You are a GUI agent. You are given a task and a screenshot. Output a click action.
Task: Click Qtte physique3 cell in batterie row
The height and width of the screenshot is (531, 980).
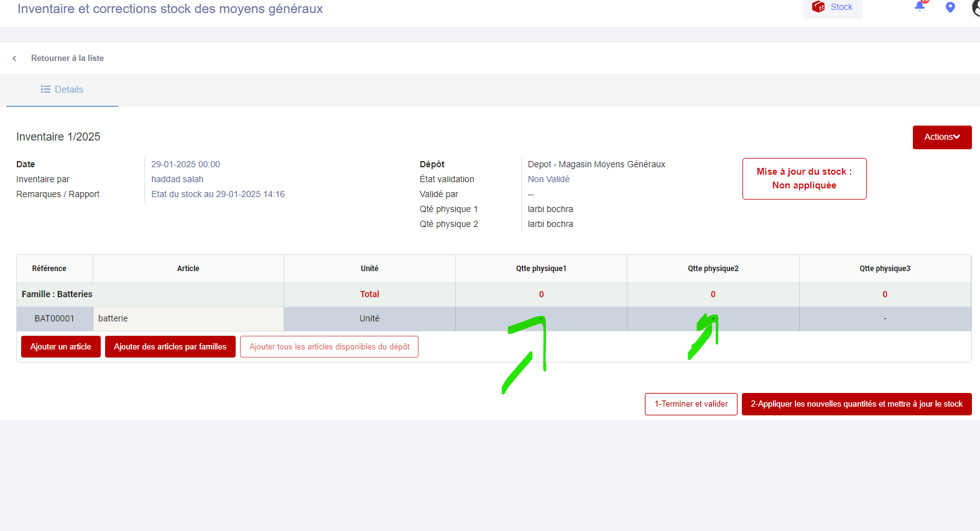(884, 319)
